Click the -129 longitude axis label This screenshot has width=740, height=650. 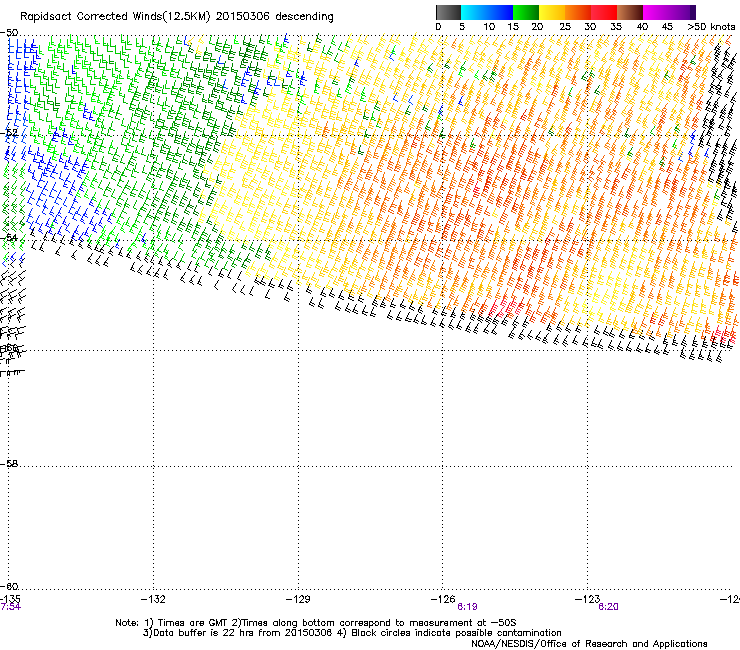click(298, 599)
